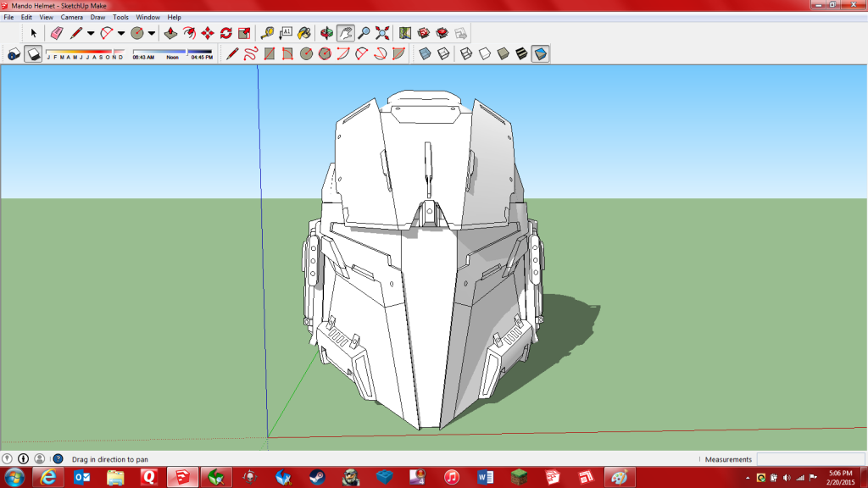This screenshot has height=488, width=868.
Task: Select the Pie tool
Action: (x=398, y=53)
